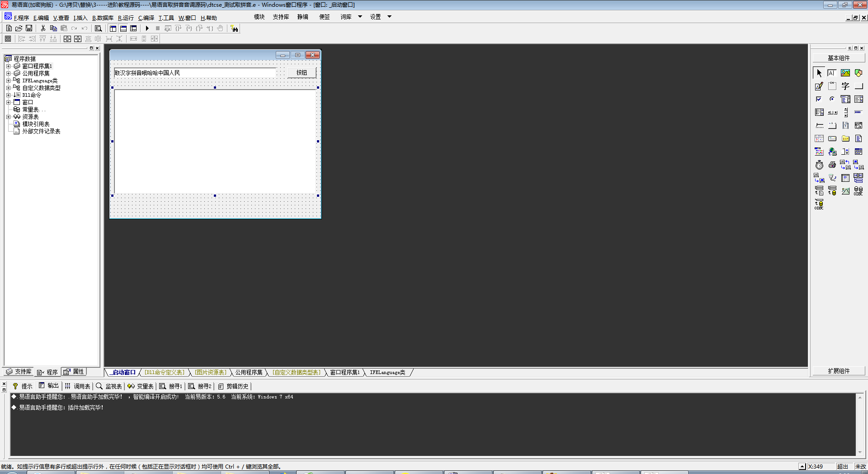
Task: Select the Timer clock component
Action: [x=819, y=165]
